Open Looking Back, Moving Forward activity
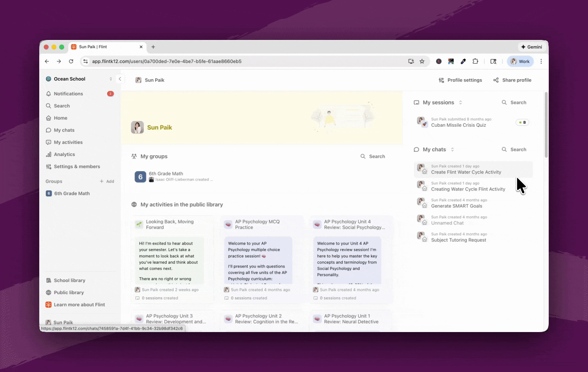The image size is (588, 372). tap(173, 260)
